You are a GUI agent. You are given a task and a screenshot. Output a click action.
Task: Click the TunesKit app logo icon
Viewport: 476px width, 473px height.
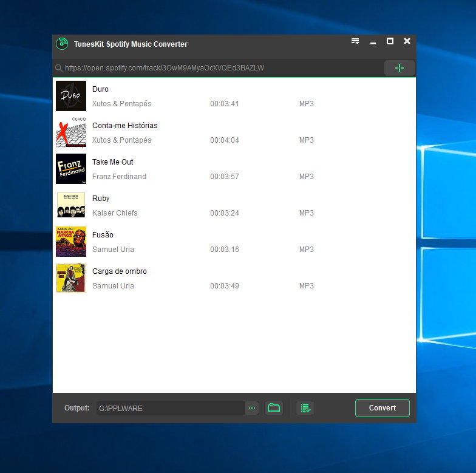(61, 44)
